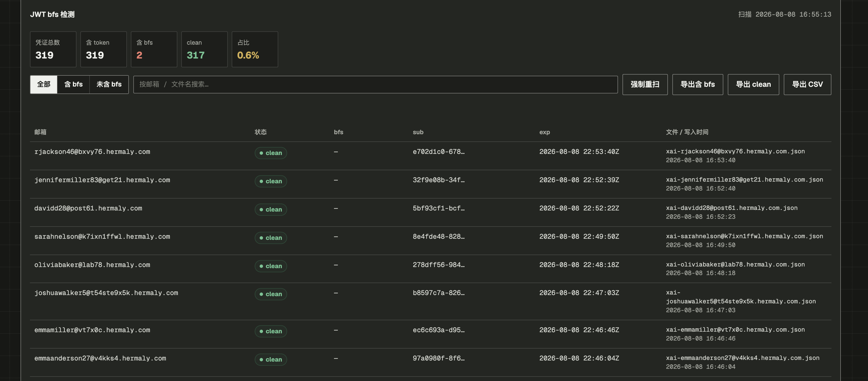Click email oliviabaker@lab78.hermaly.com
The width and height of the screenshot is (868, 381).
[92, 265]
